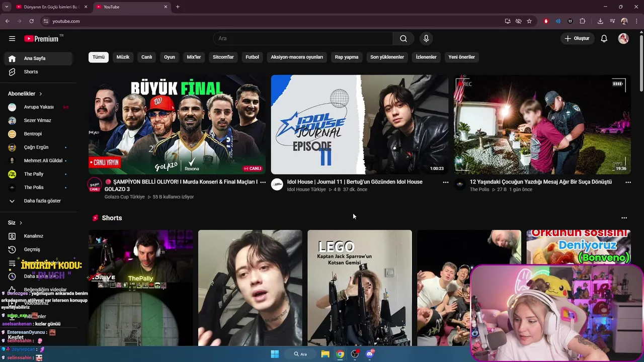This screenshot has height=362, width=644.
Task: Open the Büyük Final live video thumbnail
Action: tap(177, 125)
